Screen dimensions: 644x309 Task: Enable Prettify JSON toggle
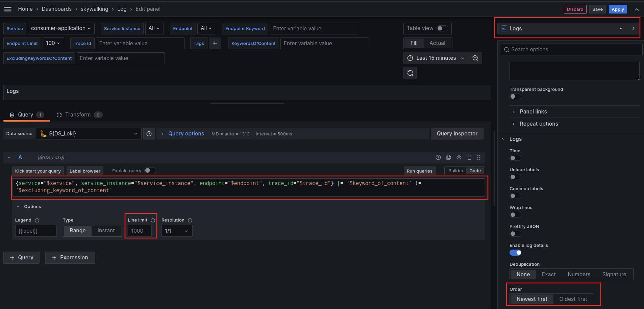515,234
